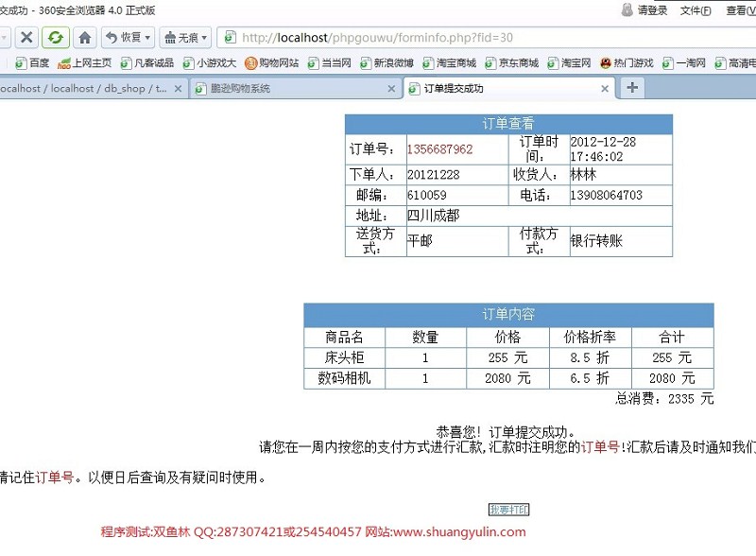Expand the 无痕 dropdown arrow
Image resolution: width=756 pixels, height=556 pixels.
point(204,37)
